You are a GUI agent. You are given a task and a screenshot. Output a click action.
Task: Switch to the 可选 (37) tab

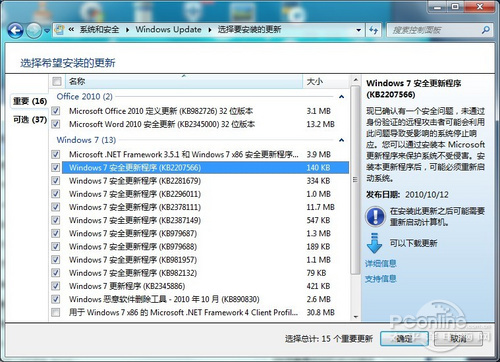point(30,119)
